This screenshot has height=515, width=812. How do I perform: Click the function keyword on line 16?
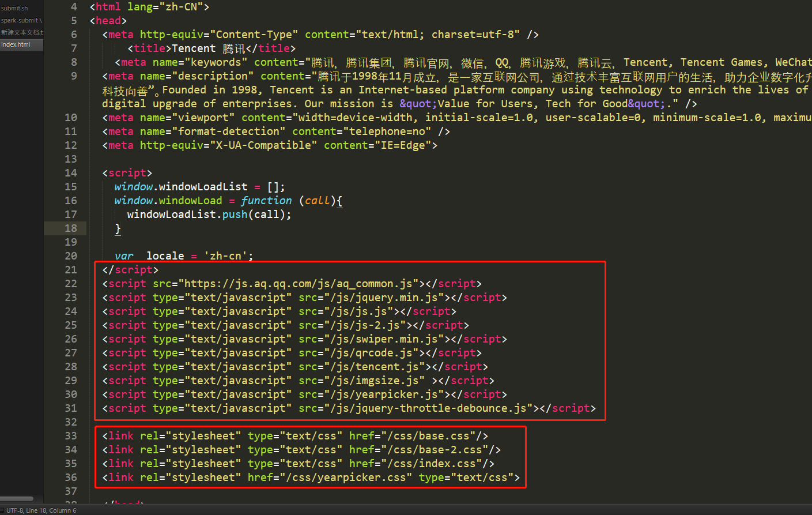(266, 201)
